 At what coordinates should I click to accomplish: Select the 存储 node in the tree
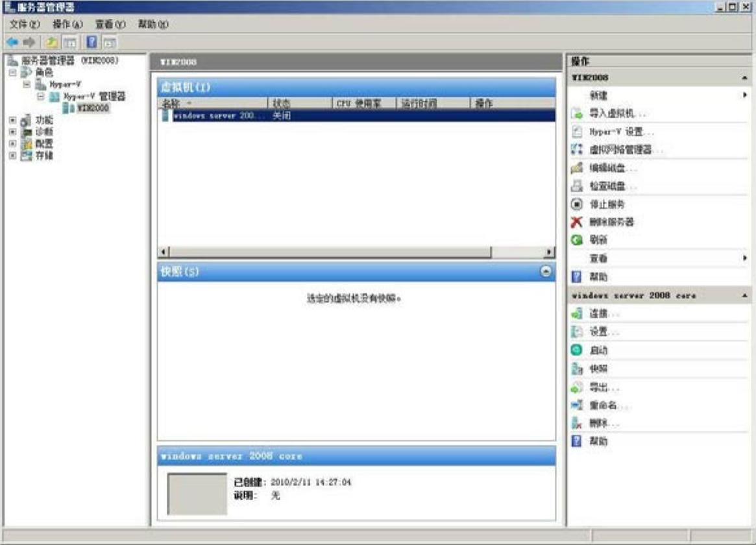[44, 155]
